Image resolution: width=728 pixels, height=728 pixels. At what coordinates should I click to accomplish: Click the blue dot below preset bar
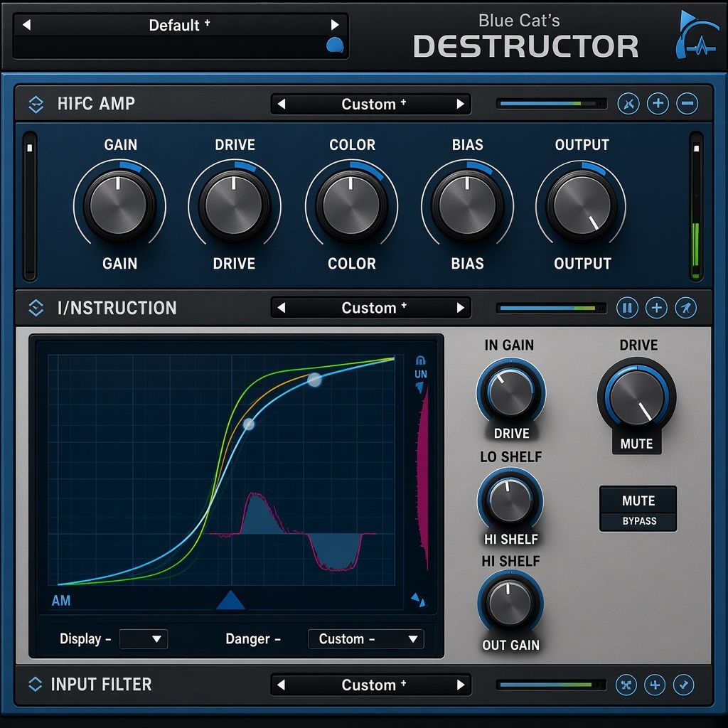coord(335,45)
